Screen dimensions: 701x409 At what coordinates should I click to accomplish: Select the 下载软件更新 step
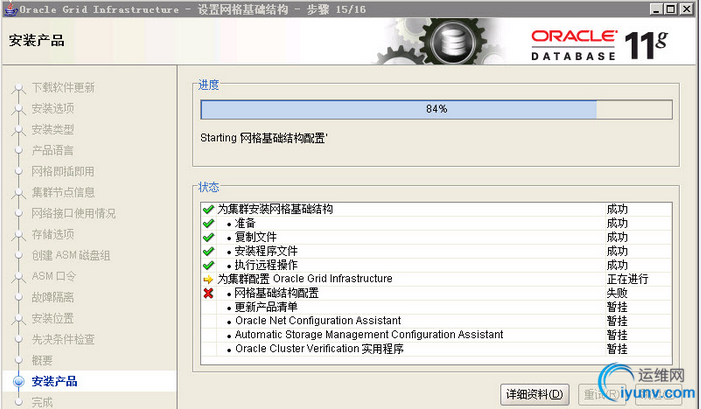click(x=63, y=88)
